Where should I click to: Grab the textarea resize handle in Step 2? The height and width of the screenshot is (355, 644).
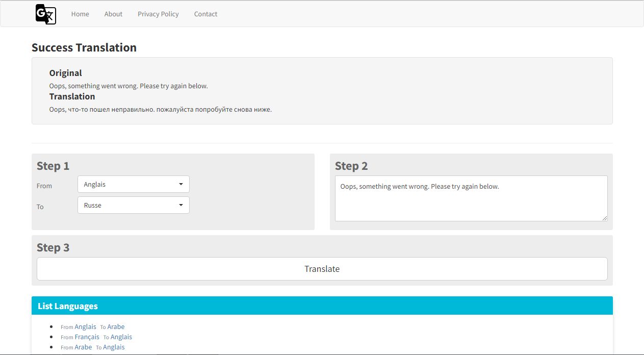(605, 218)
